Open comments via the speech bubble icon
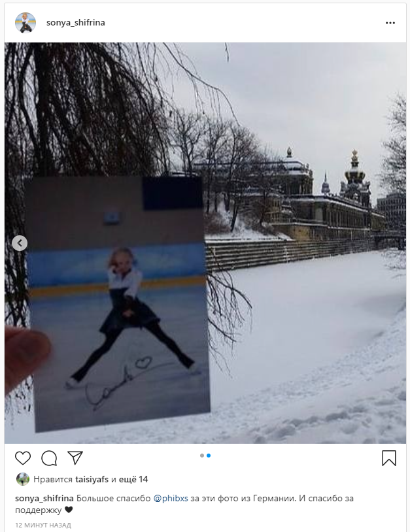 coord(49,458)
